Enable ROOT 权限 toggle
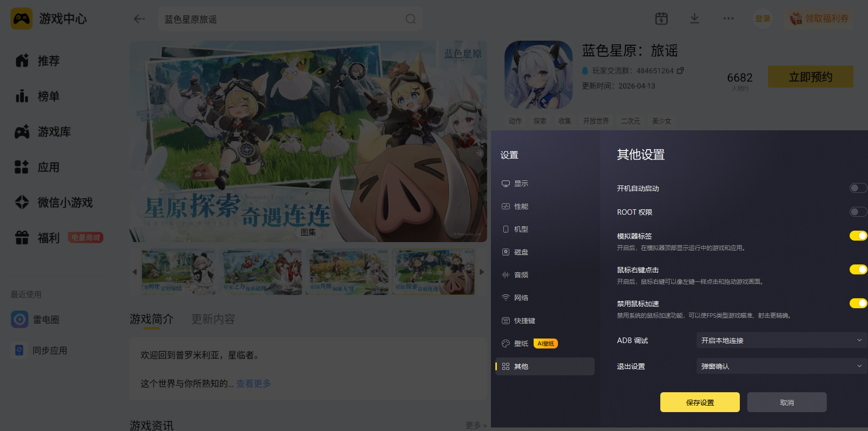This screenshot has height=431, width=868. click(858, 212)
